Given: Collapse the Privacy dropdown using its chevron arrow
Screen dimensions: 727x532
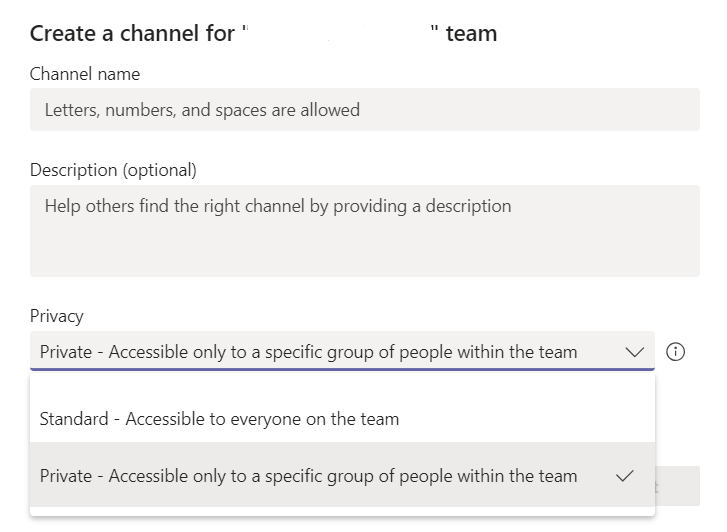Looking at the screenshot, I should click(x=634, y=352).
